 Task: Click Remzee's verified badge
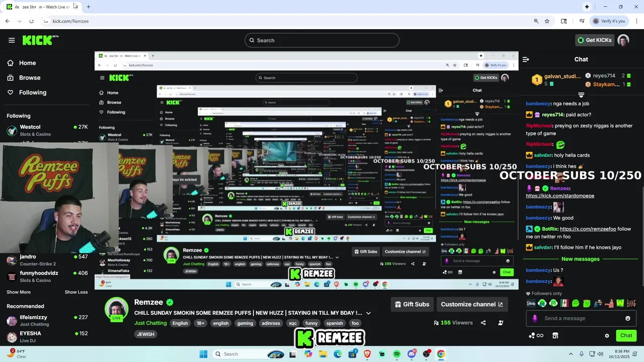pos(170,302)
